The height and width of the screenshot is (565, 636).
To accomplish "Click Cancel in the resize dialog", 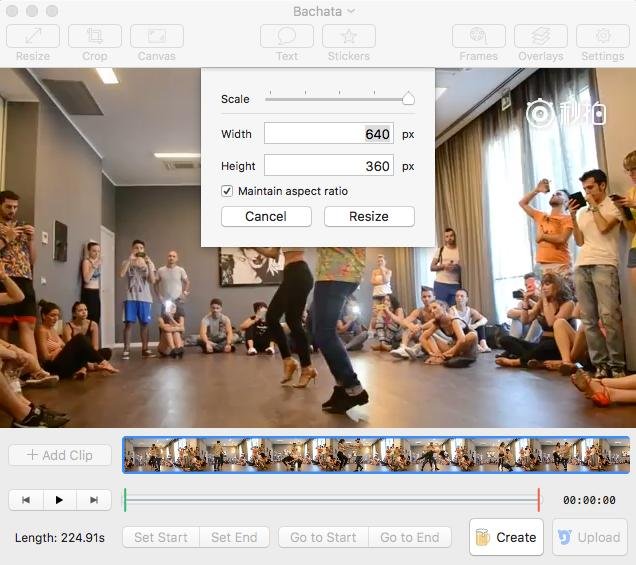I will pyautogui.click(x=266, y=216).
